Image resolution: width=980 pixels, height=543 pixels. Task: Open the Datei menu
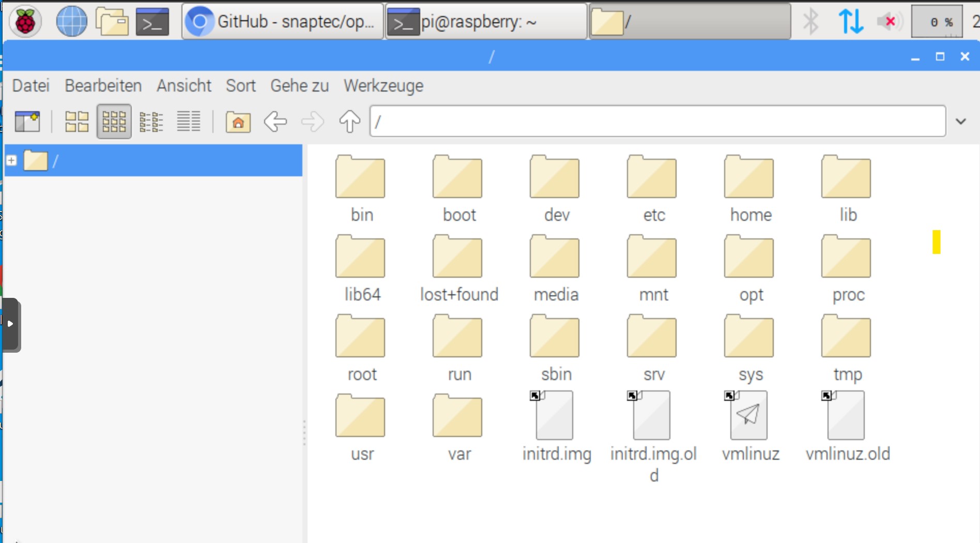coord(31,85)
